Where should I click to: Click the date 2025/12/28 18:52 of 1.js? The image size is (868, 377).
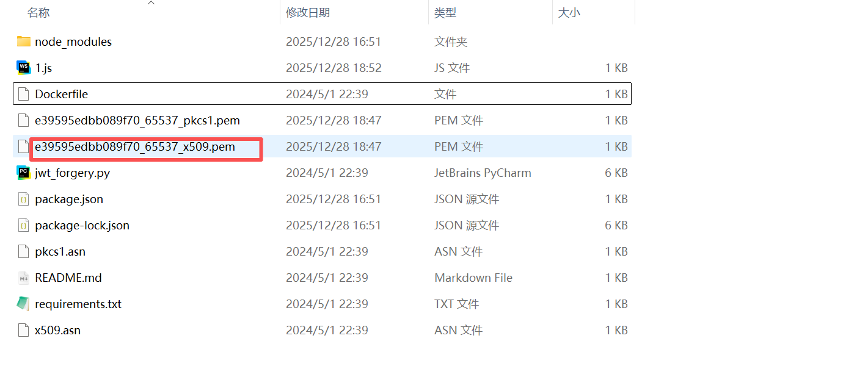(334, 68)
